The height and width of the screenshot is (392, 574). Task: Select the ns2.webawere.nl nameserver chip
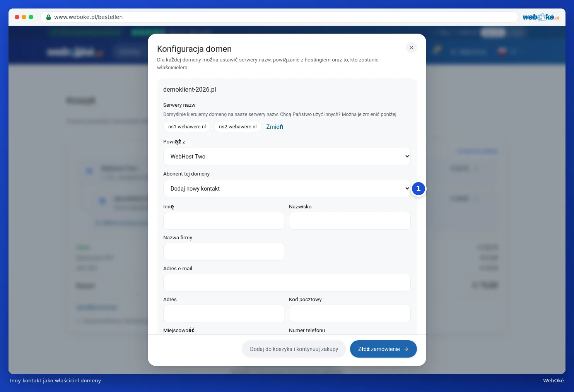click(238, 127)
